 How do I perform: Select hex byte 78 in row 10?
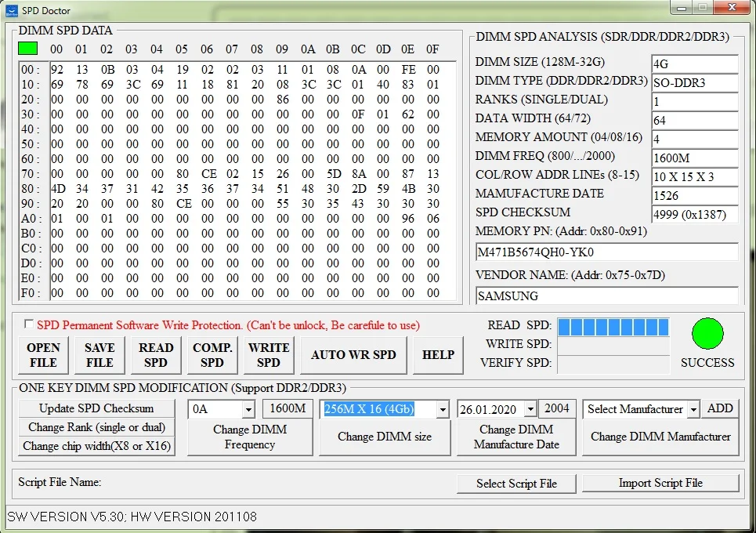82,85
